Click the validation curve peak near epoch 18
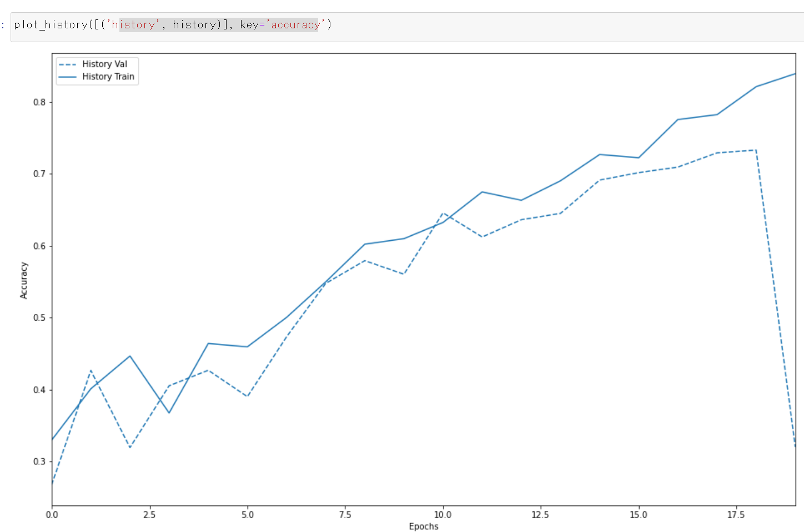 [x=756, y=150]
